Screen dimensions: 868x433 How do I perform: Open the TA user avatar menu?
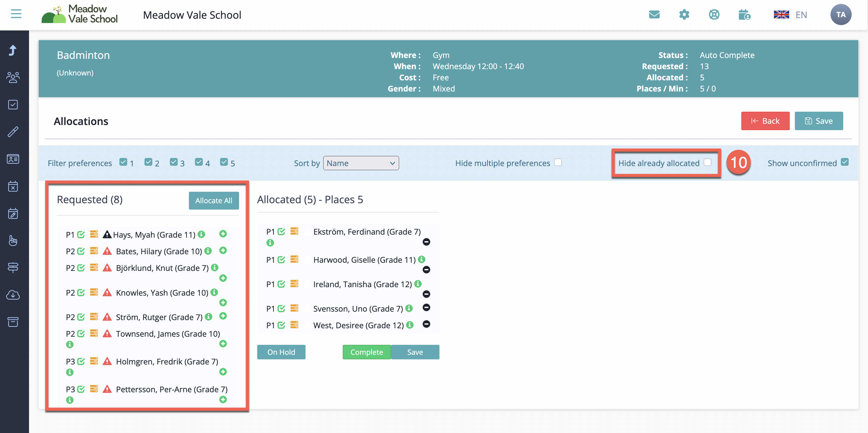coord(840,14)
